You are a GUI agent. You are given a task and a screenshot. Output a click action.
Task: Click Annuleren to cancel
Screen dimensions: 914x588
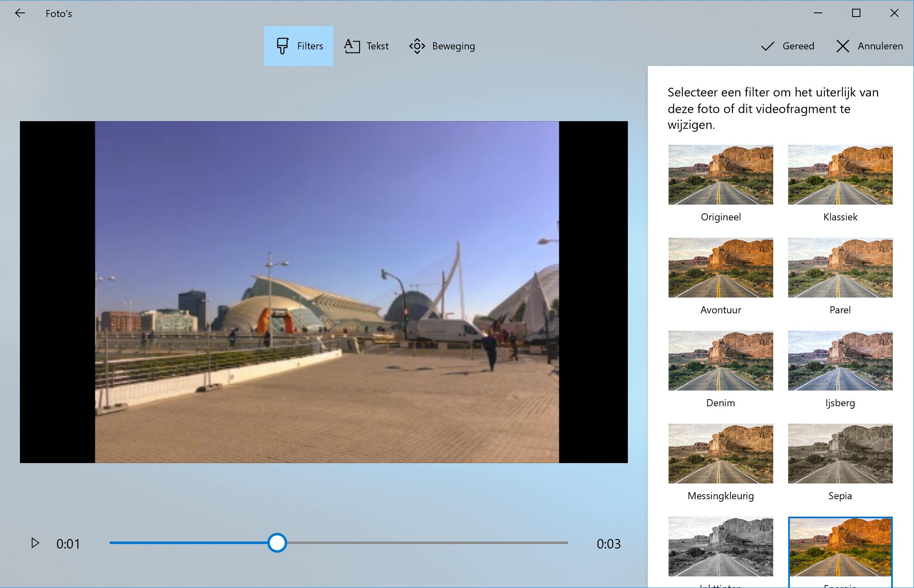869,46
